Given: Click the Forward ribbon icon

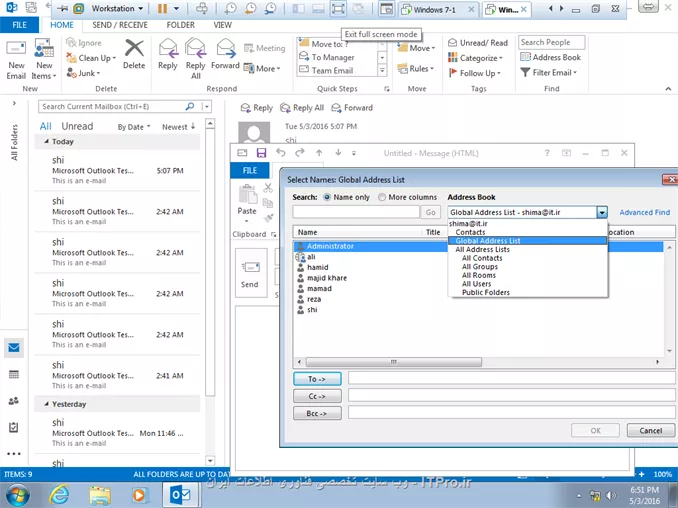Looking at the screenshot, I should pyautogui.click(x=225, y=48).
